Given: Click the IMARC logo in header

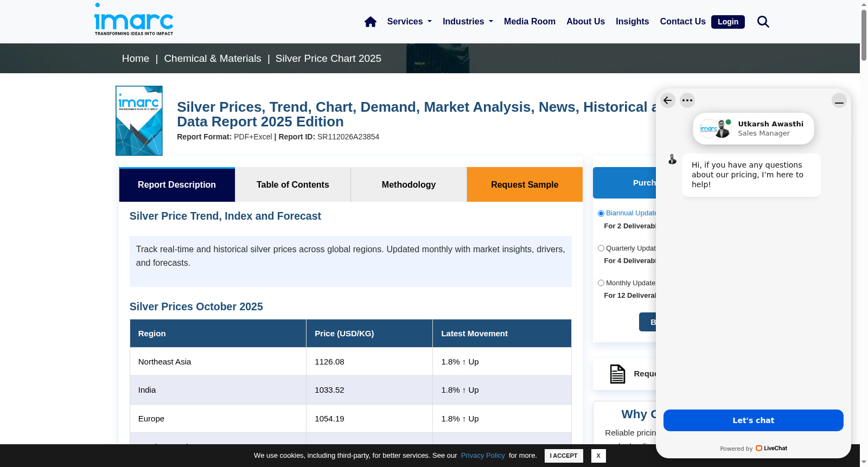Looking at the screenshot, I should tap(134, 20).
